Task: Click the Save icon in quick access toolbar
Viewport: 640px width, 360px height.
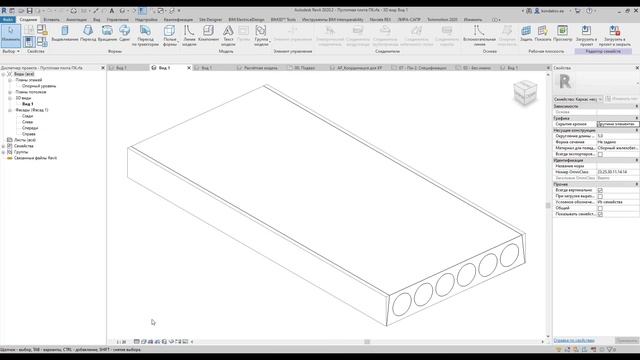Action: coord(29,11)
